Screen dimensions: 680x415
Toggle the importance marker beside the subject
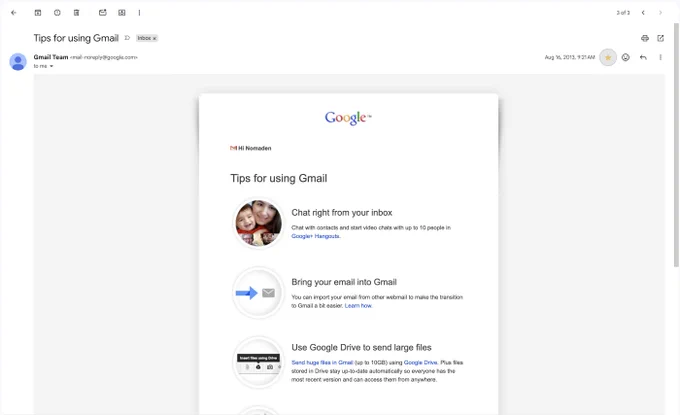click(x=127, y=38)
